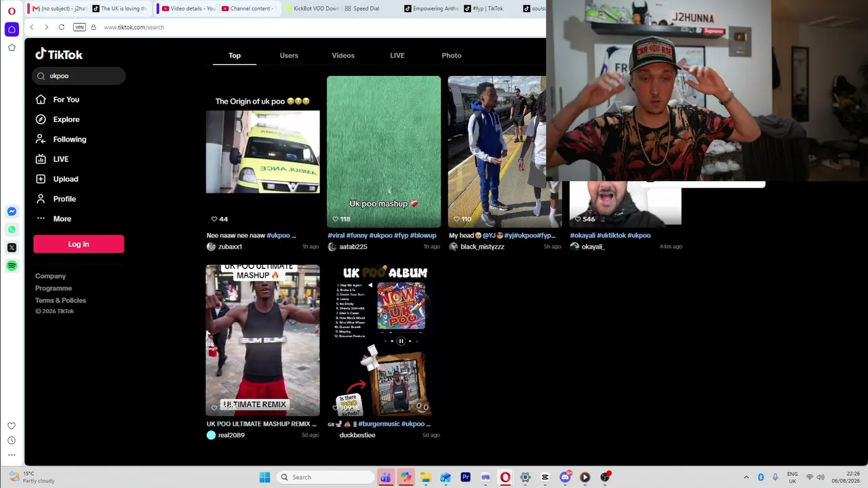Open Microsoft Teams from taskbar
868x488 pixels.
pyautogui.click(x=385, y=477)
